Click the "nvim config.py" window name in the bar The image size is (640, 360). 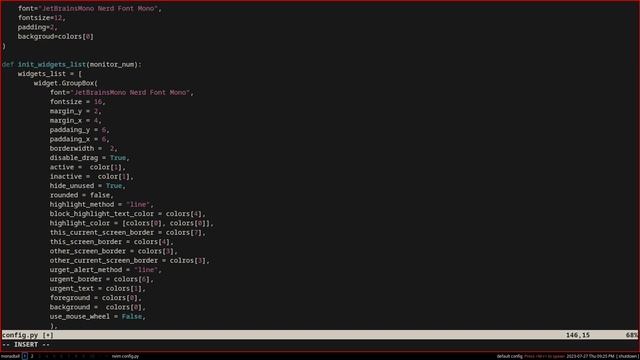(x=125, y=356)
